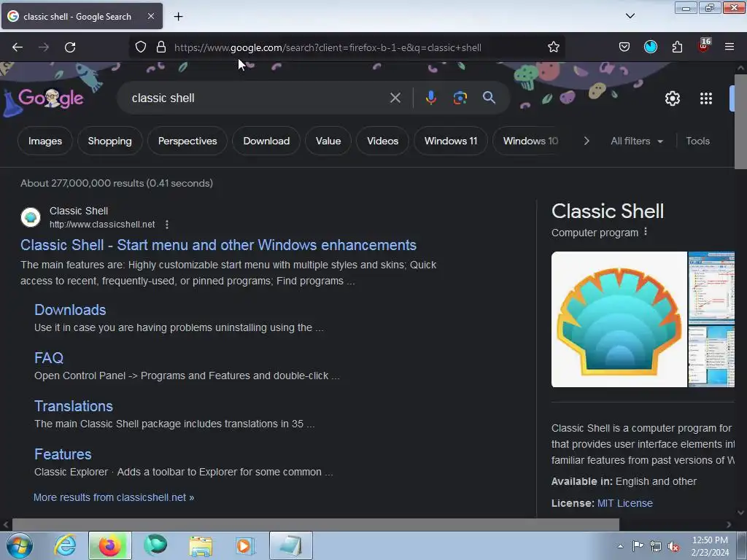Image resolution: width=747 pixels, height=560 pixels.
Task: Click the taskbar clock showing 12:50 PM
Action: point(710,546)
